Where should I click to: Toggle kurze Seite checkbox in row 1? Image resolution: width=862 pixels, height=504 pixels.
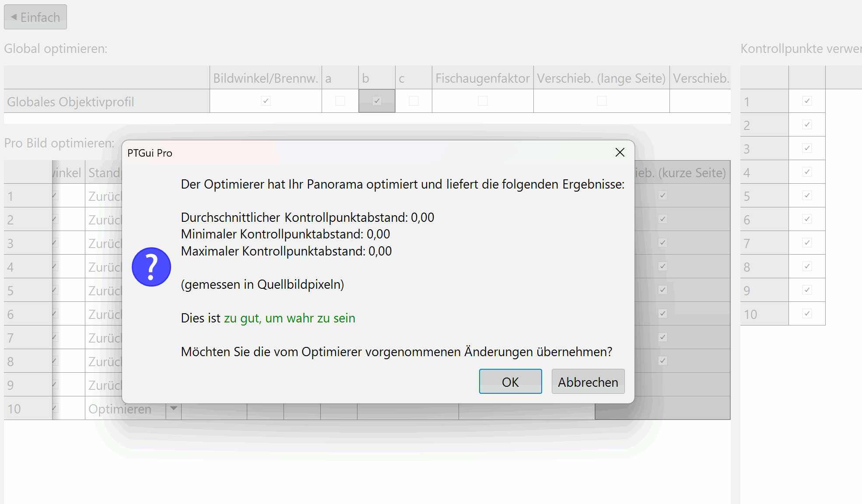coord(662,196)
